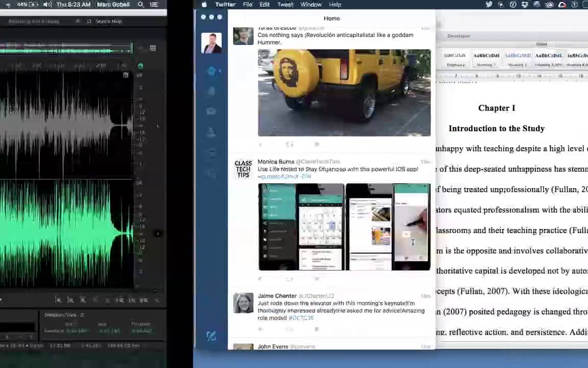The height and width of the screenshot is (368, 588).
Task: Click volume icon in left menu bar
Action: (47, 5)
